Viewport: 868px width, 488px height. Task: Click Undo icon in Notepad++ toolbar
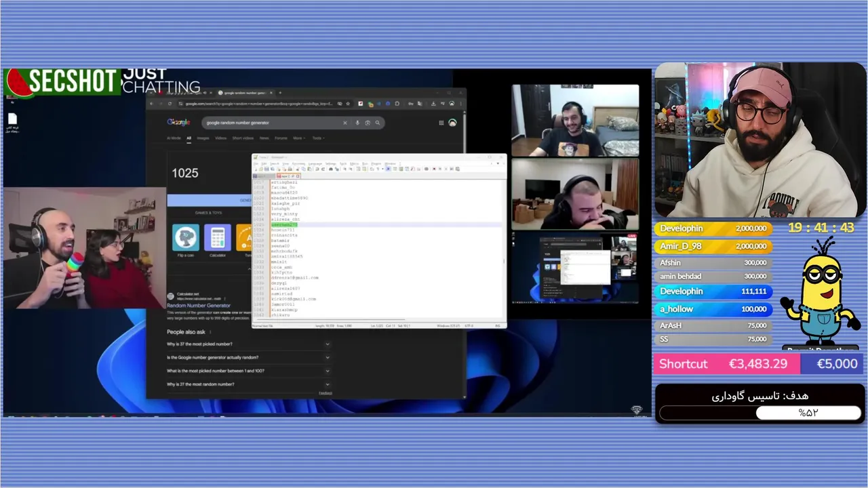click(x=317, y=169)
